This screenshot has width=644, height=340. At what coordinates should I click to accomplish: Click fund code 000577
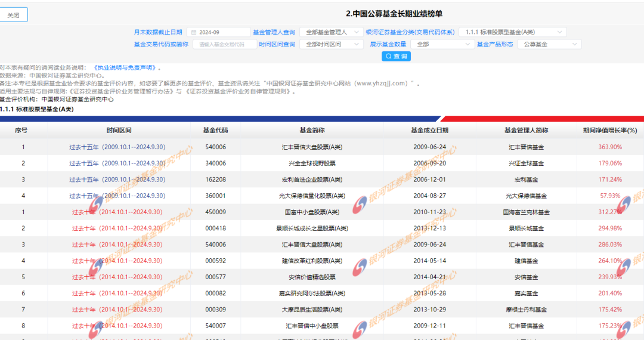[216, 277]
